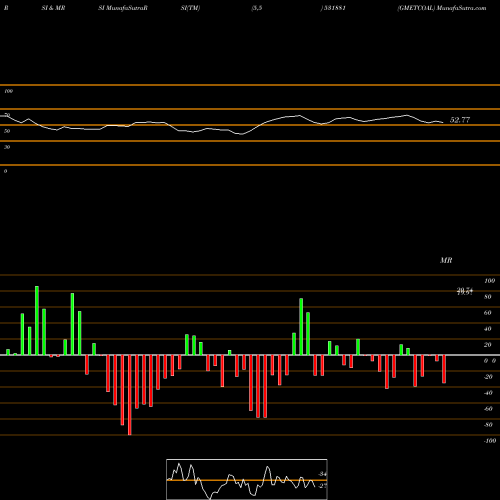Image resolution: width=500 pixels, height=500 pixels.
Task: Click the -60 label on MR axis
Action: (x=488, y=409)
